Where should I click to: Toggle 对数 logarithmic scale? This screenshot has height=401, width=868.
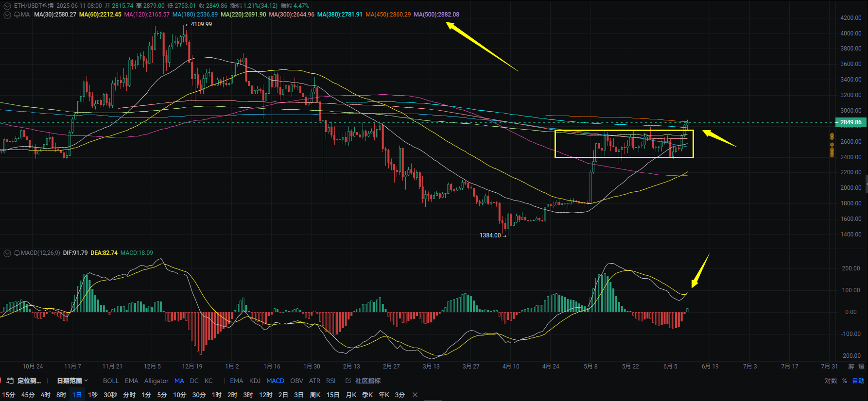point(831,381)
